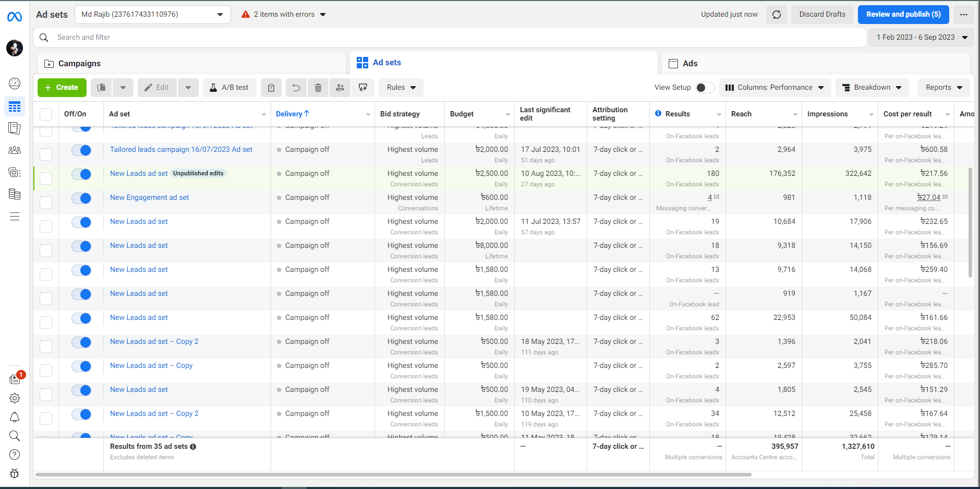This screenshot has height=489, width=980.
Task: Click the undo arrow icon in toolbar
Action: click(296, 88)
